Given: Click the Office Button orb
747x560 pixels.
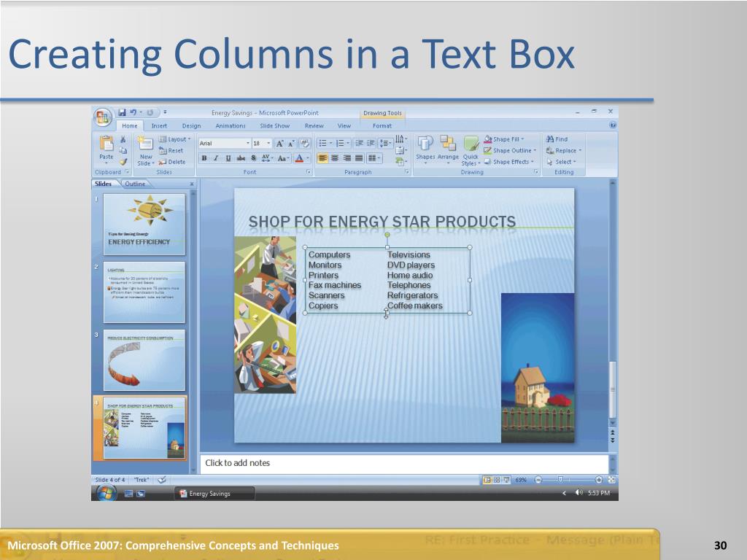Looking at the screenshot, I should 102,117.
